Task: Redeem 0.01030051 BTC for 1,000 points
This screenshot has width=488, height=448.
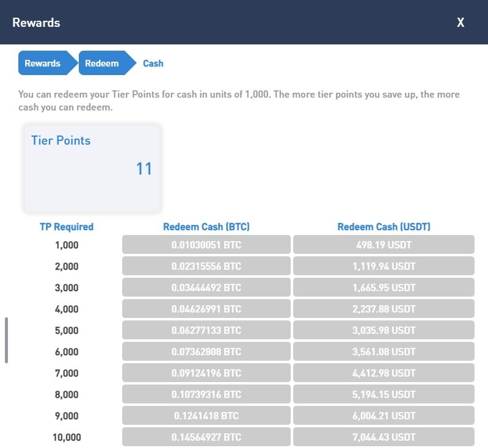Action: (x=206, y=245)
